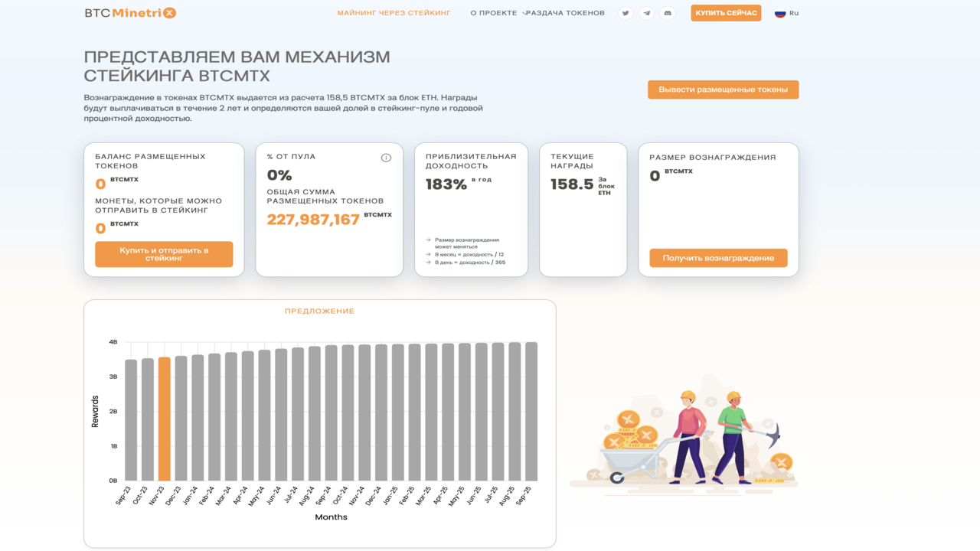The height and width of the screenshot is (551, 980).
Task: Expand the О ПРОЕКТЕ menu chevron
Action: click(524, 13)
